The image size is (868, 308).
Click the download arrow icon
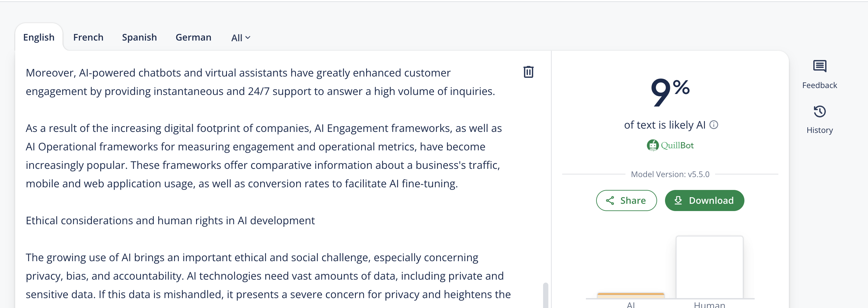[x=678, y=200]
